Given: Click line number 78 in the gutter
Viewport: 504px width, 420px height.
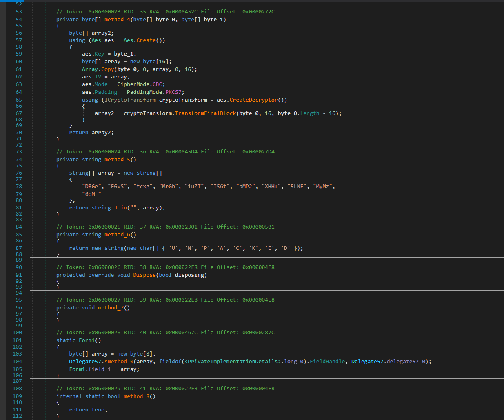Looking at the screenshot, I should click(x=19, y=187).
